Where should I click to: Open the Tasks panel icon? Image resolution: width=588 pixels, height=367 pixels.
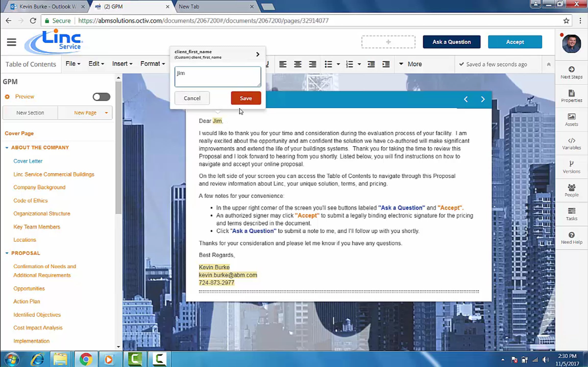click(571, 211)
